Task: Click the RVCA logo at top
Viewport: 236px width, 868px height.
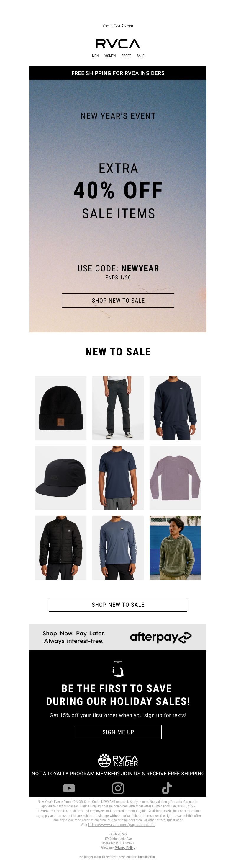Action: [118, 44]
